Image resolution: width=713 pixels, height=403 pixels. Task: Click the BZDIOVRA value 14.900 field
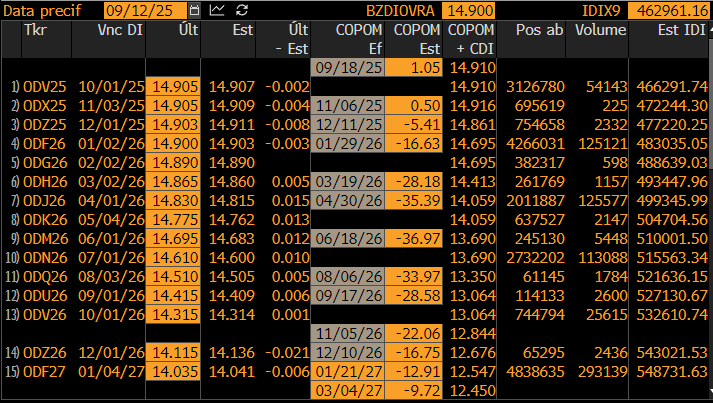tap(468, 10)
